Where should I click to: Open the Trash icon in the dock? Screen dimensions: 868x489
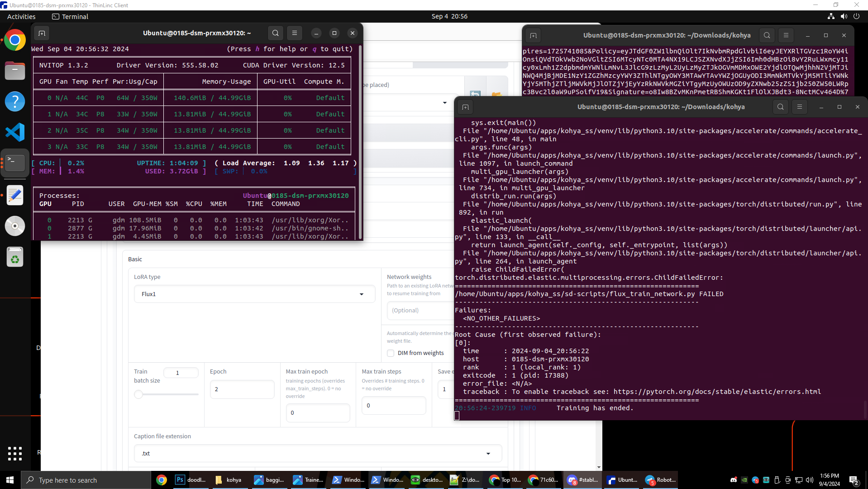click(x=15, y=258)
